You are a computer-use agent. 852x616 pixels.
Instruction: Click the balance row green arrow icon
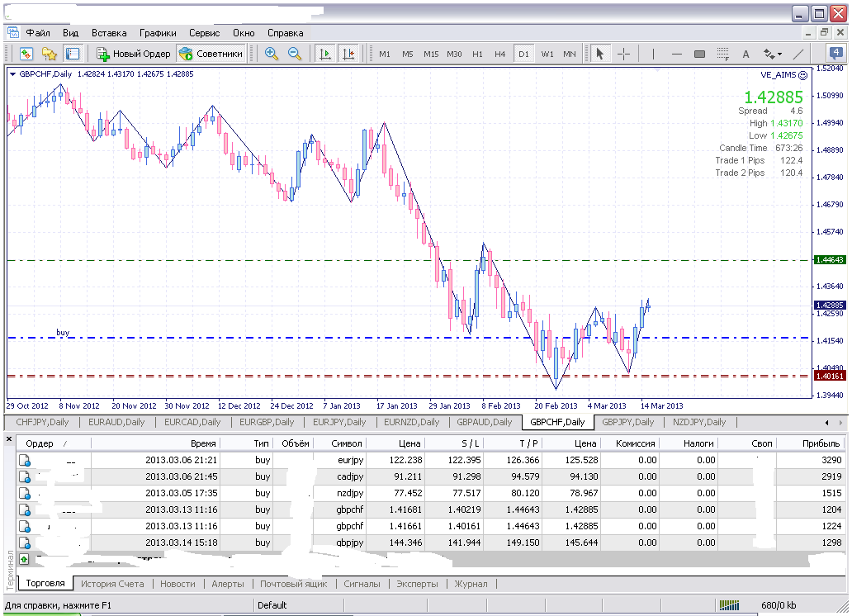[24, 558]
